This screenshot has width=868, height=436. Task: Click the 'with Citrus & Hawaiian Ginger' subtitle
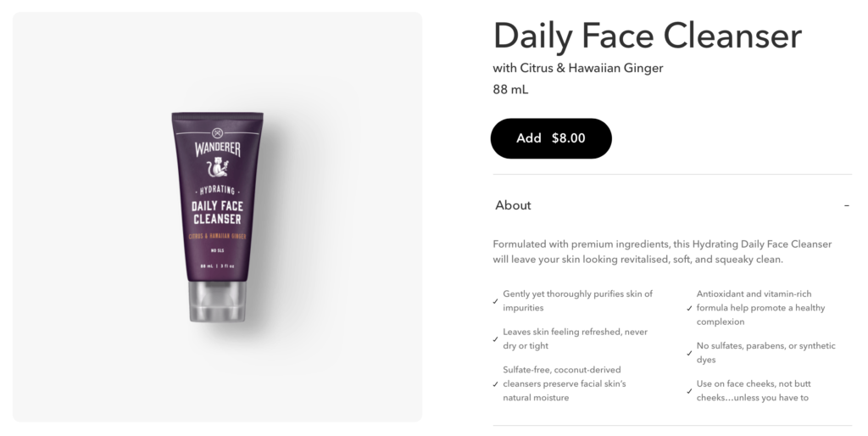coord(578,68)
